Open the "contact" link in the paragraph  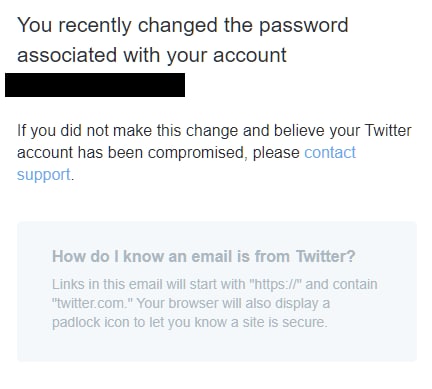[x=330, y=153]
